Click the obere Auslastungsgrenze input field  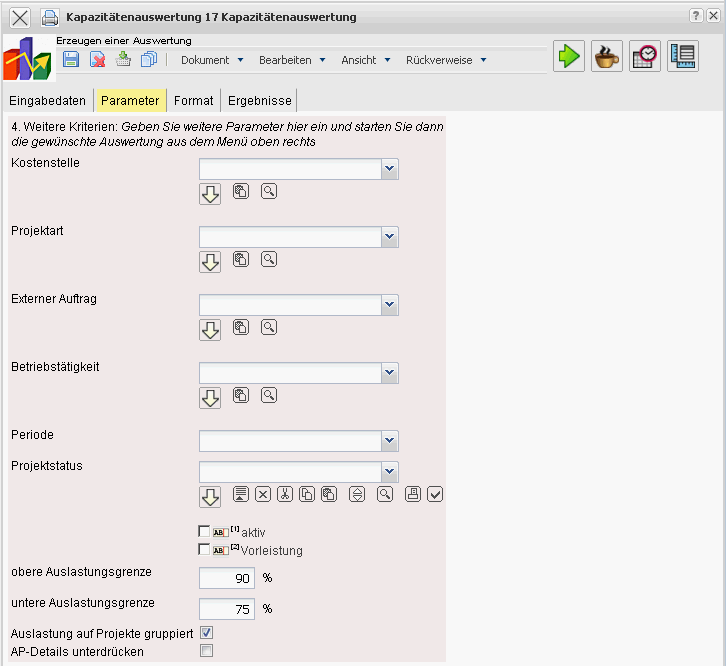coord(227,578)
